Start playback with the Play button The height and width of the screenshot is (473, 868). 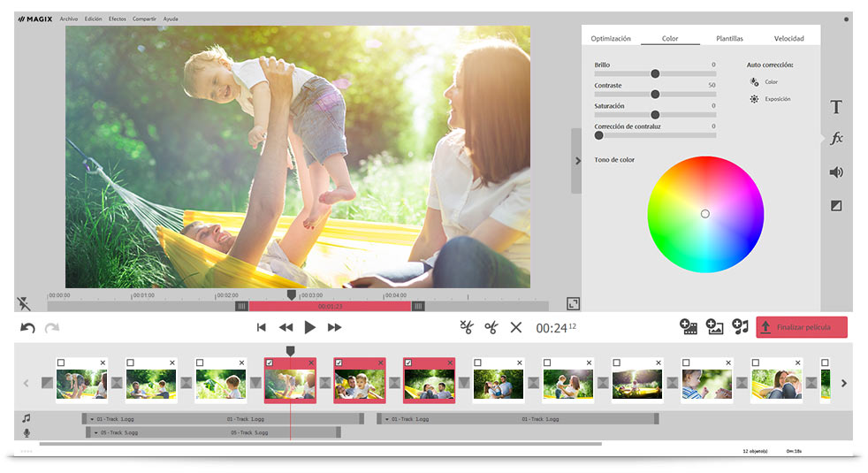click(x=310, y=327)
